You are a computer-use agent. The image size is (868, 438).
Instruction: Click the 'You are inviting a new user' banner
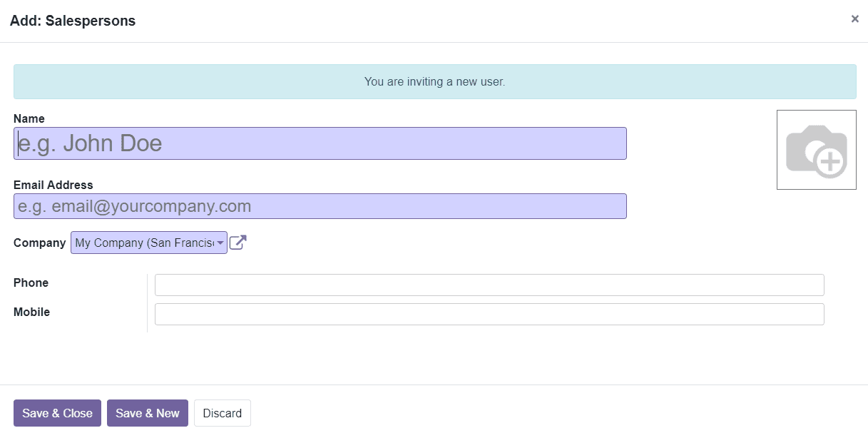click(x=434, y=81)
